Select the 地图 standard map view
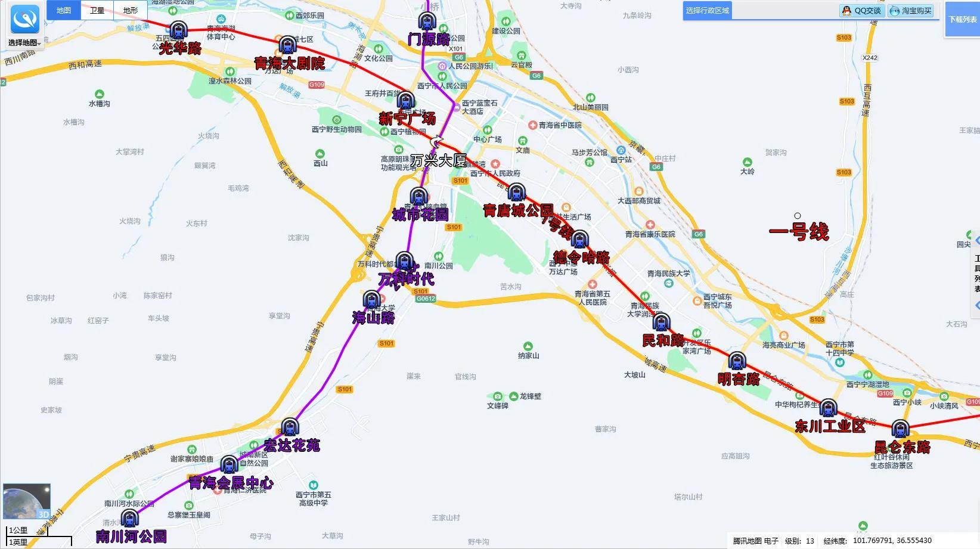 point(64,11)
